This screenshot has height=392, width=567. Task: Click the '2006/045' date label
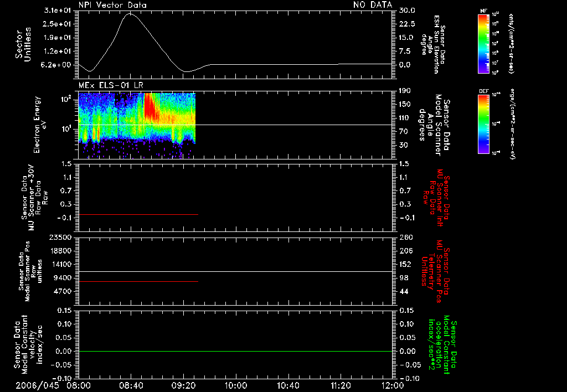point(37,386)
